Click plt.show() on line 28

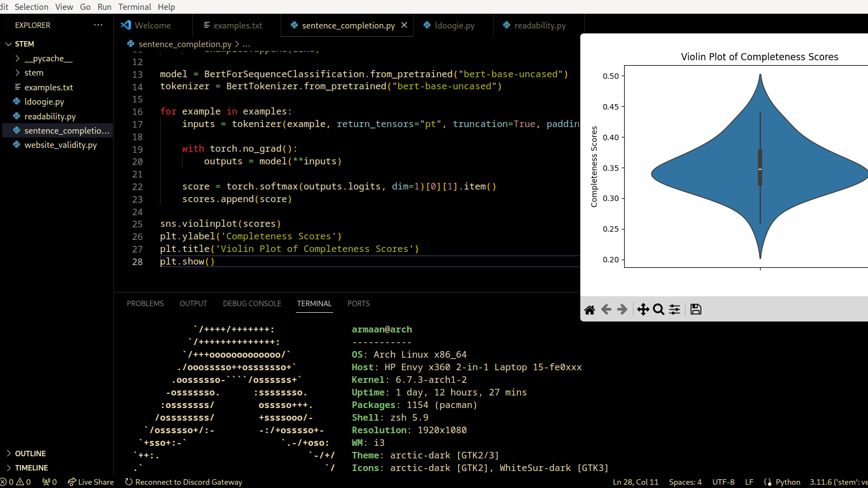187,262
